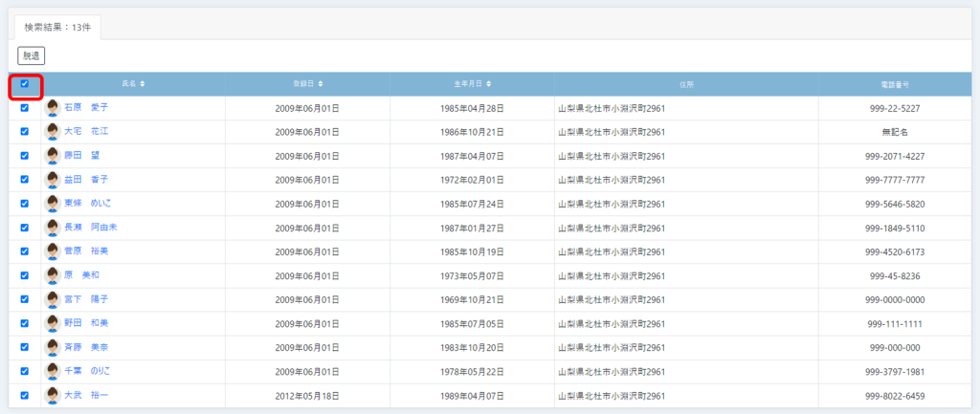Image resolution: width=980 pixels, height=414 pixels.
Task: Open 斉藤 美幸 name link
Action: click(86, 347)
